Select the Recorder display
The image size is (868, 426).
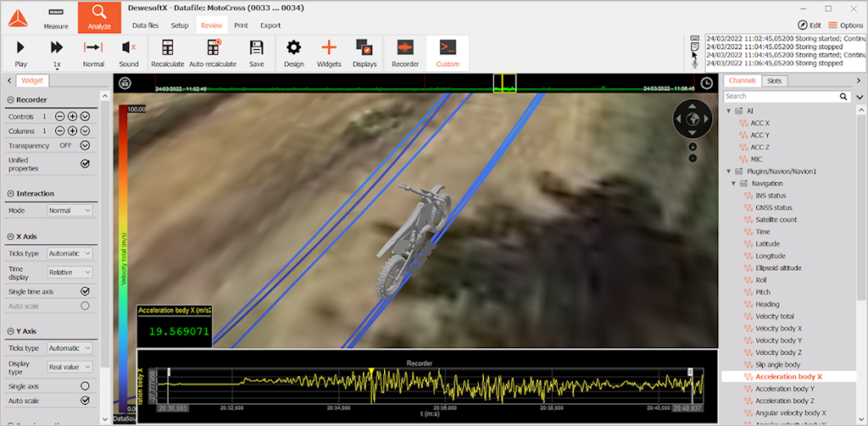point(405,53)
